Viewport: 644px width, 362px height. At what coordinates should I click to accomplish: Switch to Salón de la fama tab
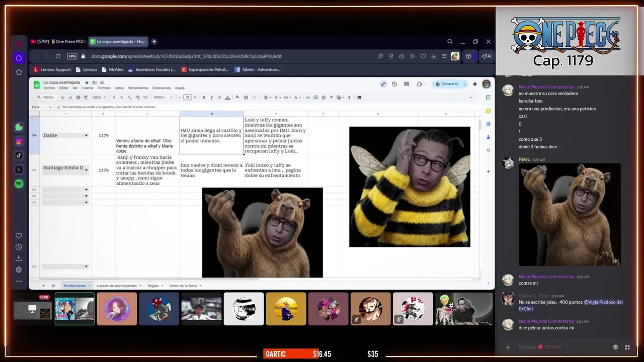(x=185, y=286)
